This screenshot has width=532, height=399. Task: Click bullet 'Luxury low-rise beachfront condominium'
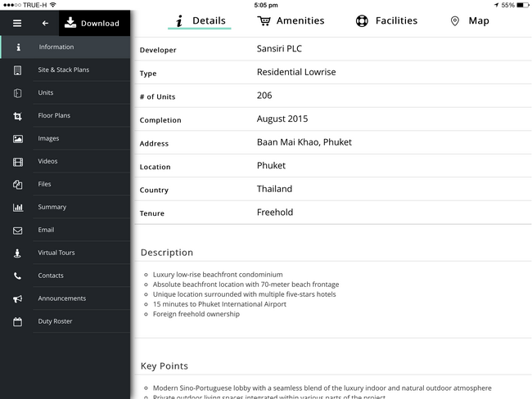click(218, 275)
